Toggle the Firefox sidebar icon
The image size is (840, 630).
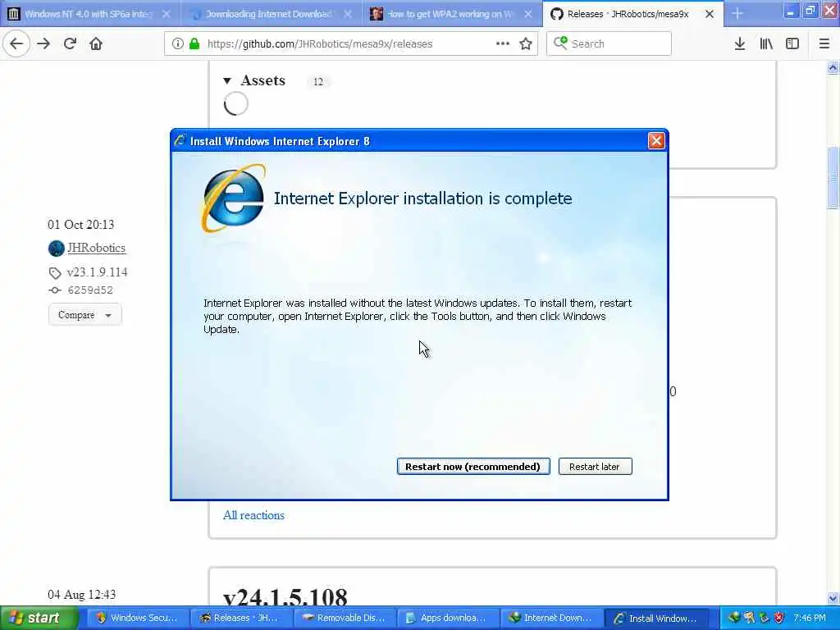pyautogui.click(x=792, y=43)
